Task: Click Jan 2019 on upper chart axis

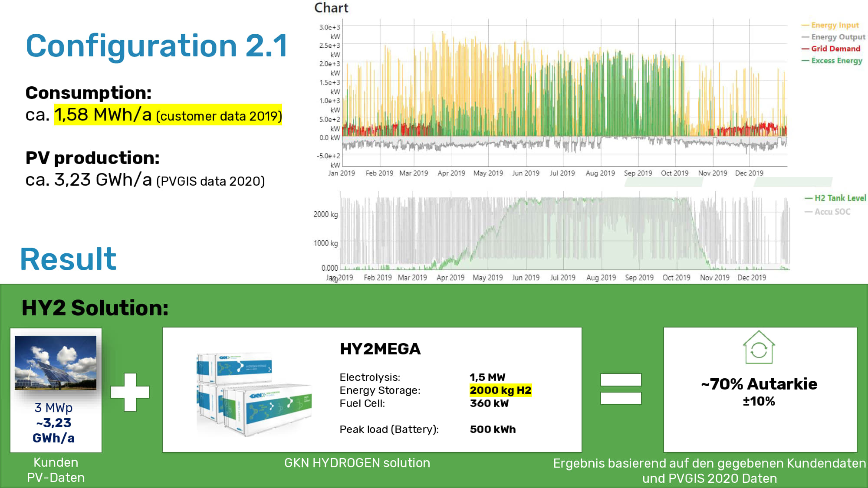Action: point(342,173)
